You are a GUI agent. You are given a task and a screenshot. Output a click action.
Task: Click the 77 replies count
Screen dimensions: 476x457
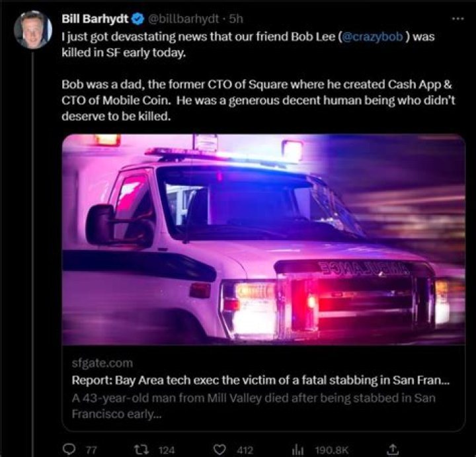coord(91,450)
